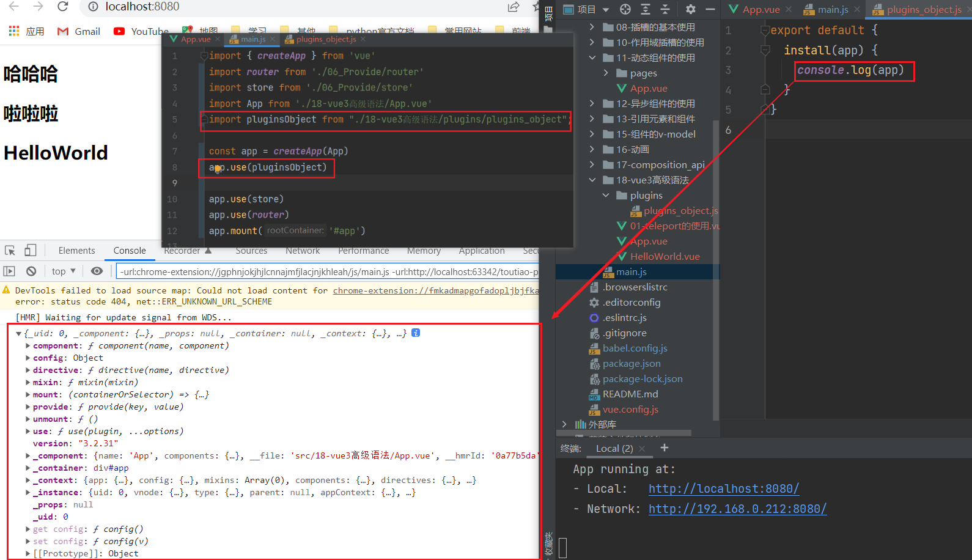Image resolution: width=972 pixels, height=560 pixels.
Task: Open the http://localhost:8080/ terminal link
Action: 724,488
